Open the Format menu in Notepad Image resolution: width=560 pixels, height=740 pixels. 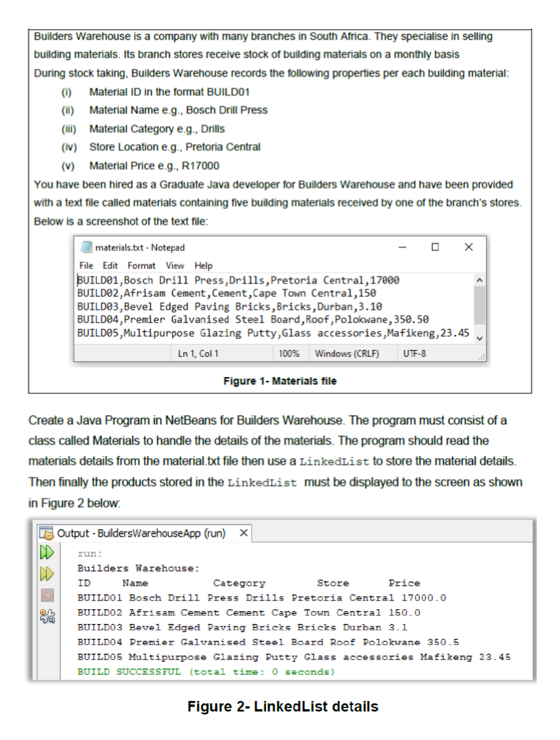pos(142,266)
